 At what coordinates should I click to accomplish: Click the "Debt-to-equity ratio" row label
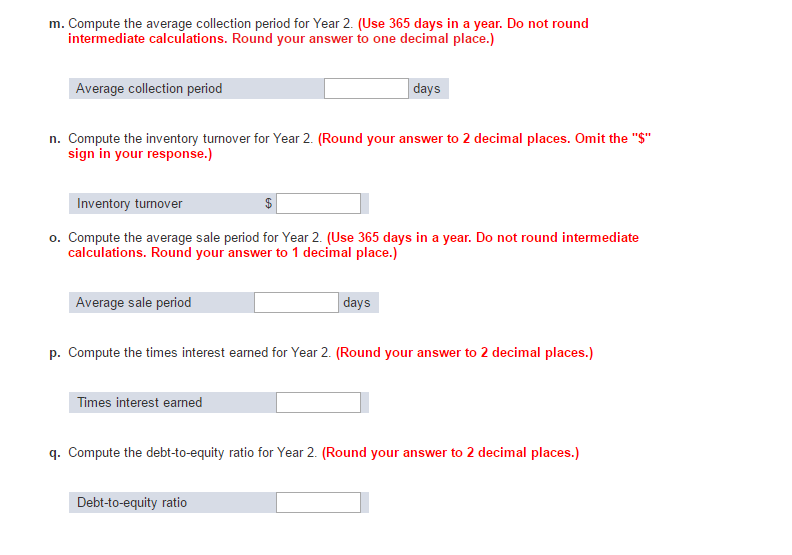132,503
